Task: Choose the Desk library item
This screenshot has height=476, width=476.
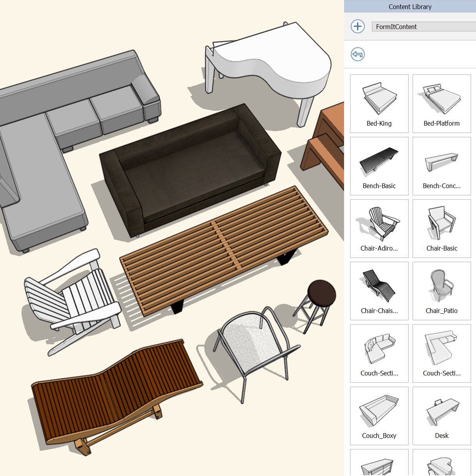Action: tap(441, 416)
